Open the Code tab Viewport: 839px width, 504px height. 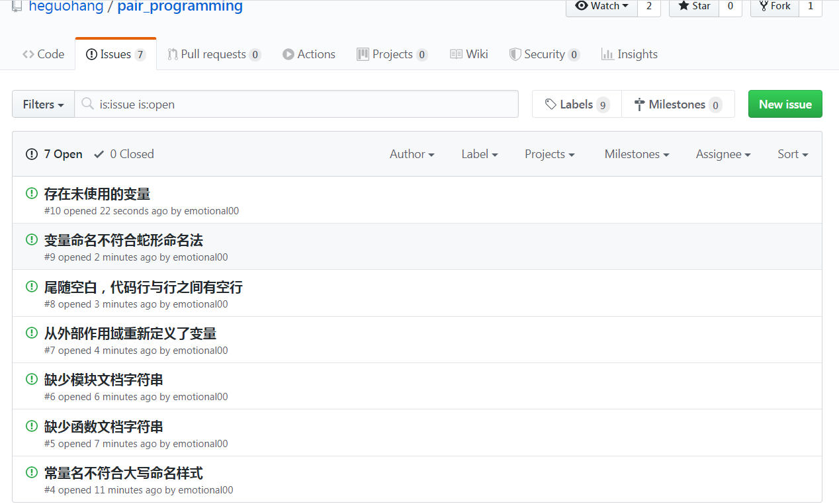[43, 54]
